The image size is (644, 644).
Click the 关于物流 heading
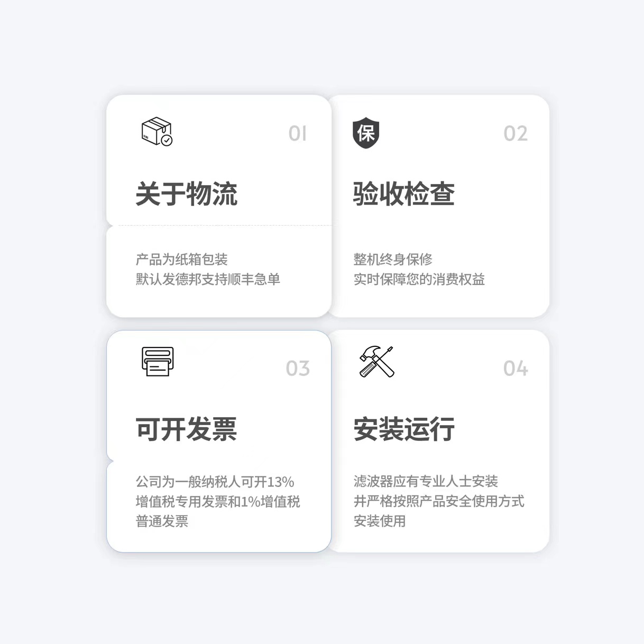(187, 194)
